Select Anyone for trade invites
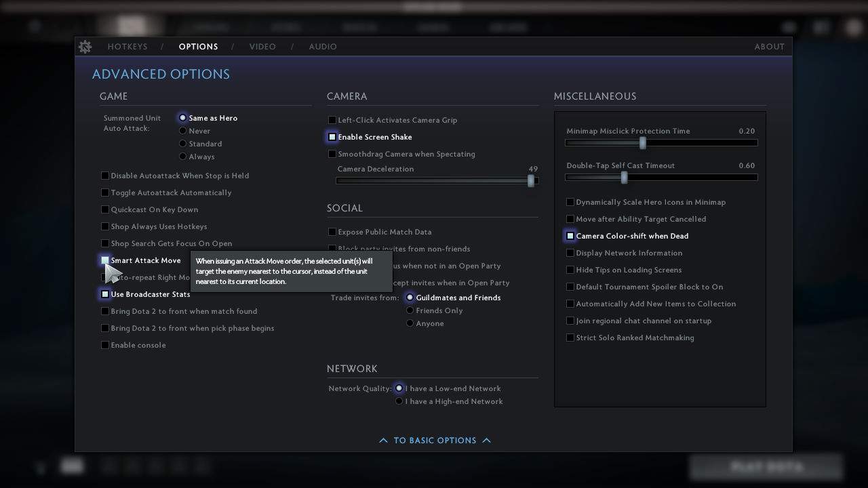 coord(410,323)
